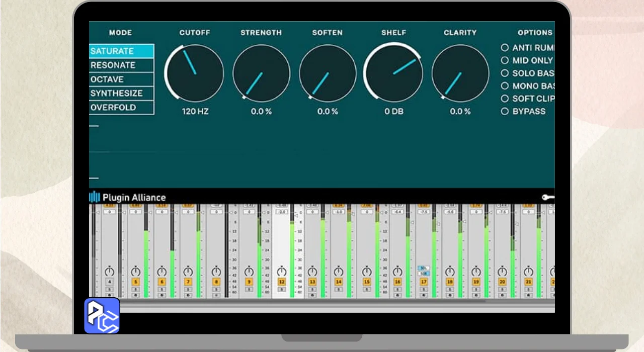Enable the Anti Rumble option

505,48
